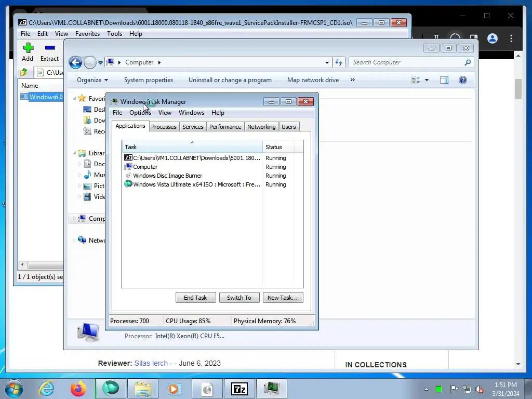Click the End Task button
The height and width of the screenshot is (399, 532).
(196, 298)
